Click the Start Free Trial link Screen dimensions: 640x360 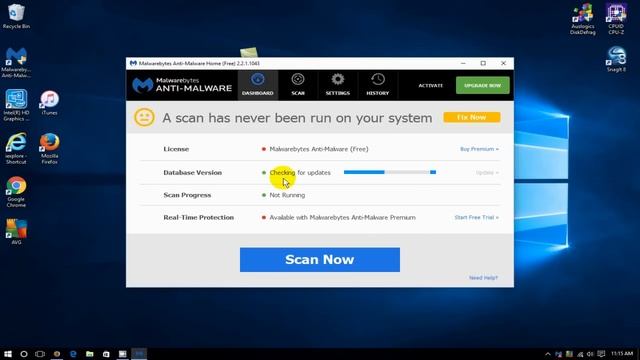click(476, 218)
